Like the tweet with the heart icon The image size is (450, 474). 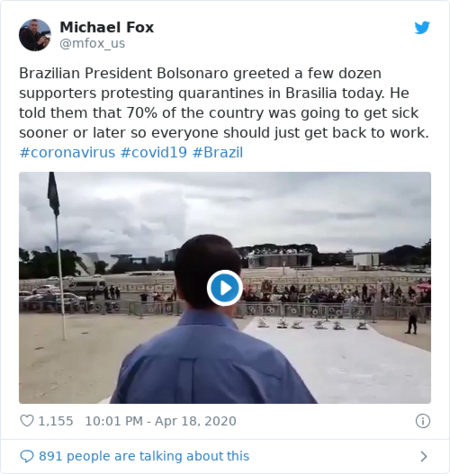27,421
